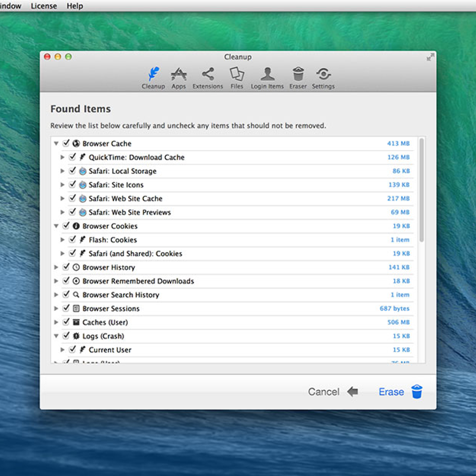Click the clock icon beside Browser History
The width and height of the screenshot is (476, 476).
point(76,267)
